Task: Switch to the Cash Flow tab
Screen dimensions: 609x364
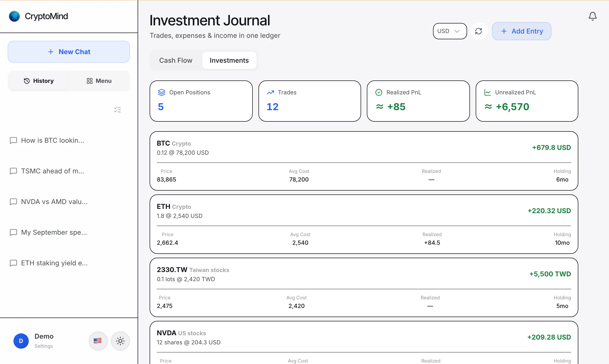Action: (x=176, y=60)
